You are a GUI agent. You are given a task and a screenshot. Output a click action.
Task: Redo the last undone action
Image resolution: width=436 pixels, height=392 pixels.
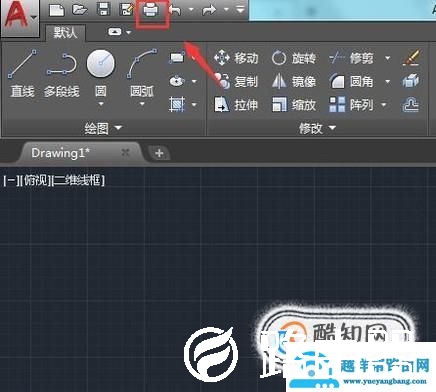(209, 10)
